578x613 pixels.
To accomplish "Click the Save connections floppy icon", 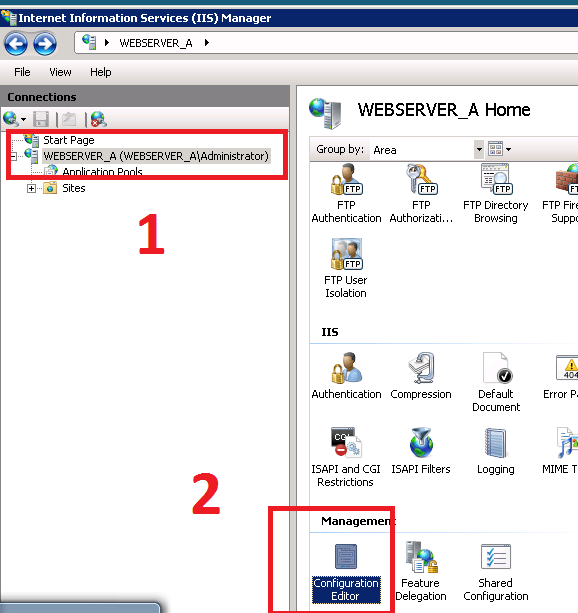I will 41,119.
